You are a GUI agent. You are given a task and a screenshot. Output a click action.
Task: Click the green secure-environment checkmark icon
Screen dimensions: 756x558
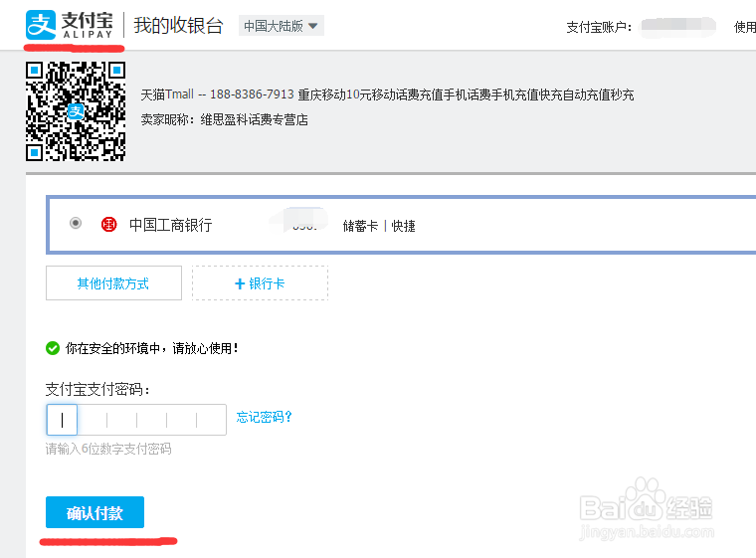(x=53, y=348)
